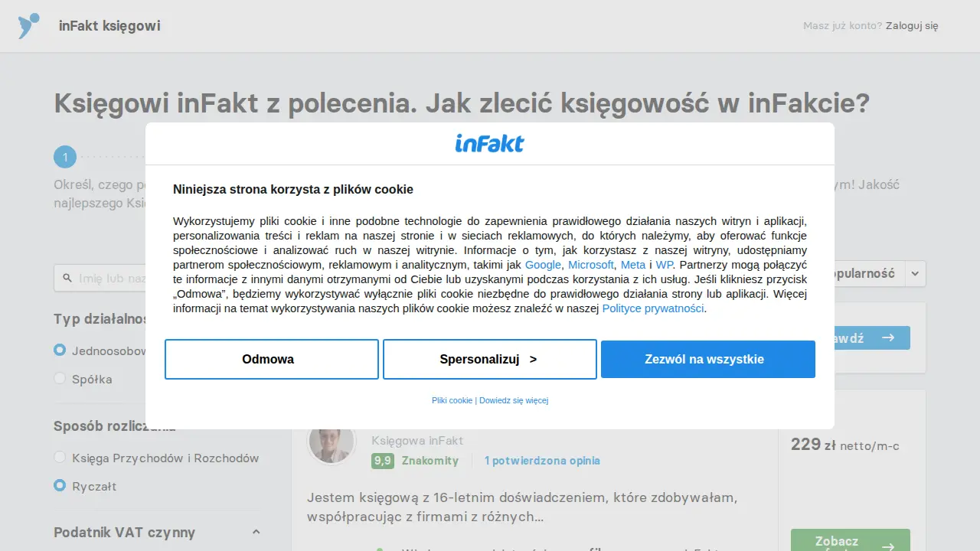980x551 pixels.
Task: Click the inFakt logo in cookie dialog
Action: click(489, 143)
